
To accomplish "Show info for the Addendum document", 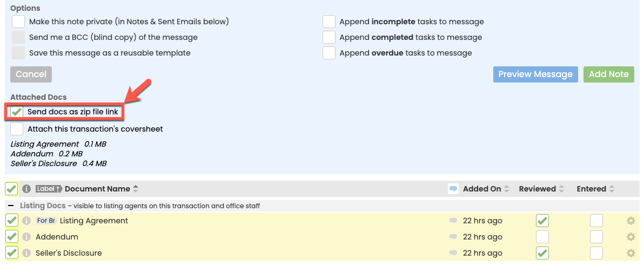I will coord(26,237).
